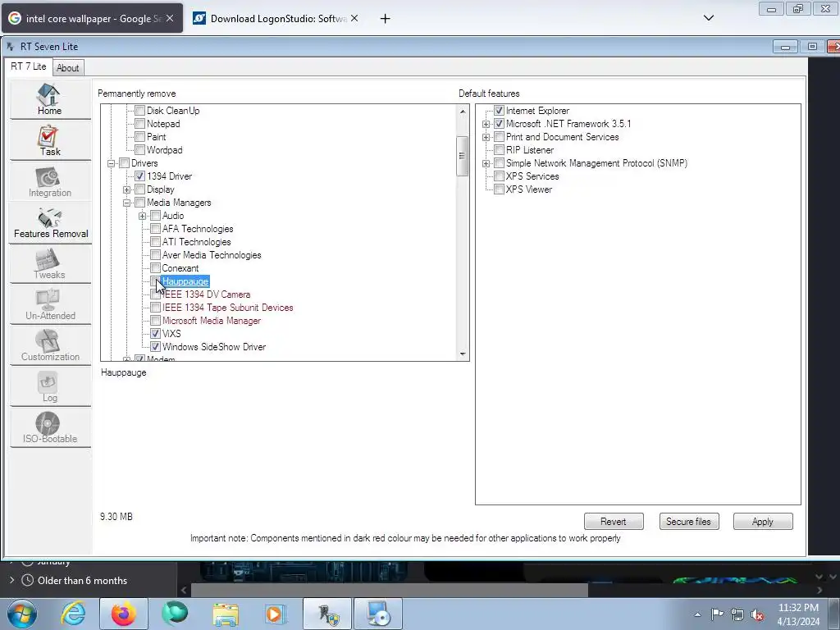Select the XPS Services item label
840x630 pixels.
click(x=532, y=176)
